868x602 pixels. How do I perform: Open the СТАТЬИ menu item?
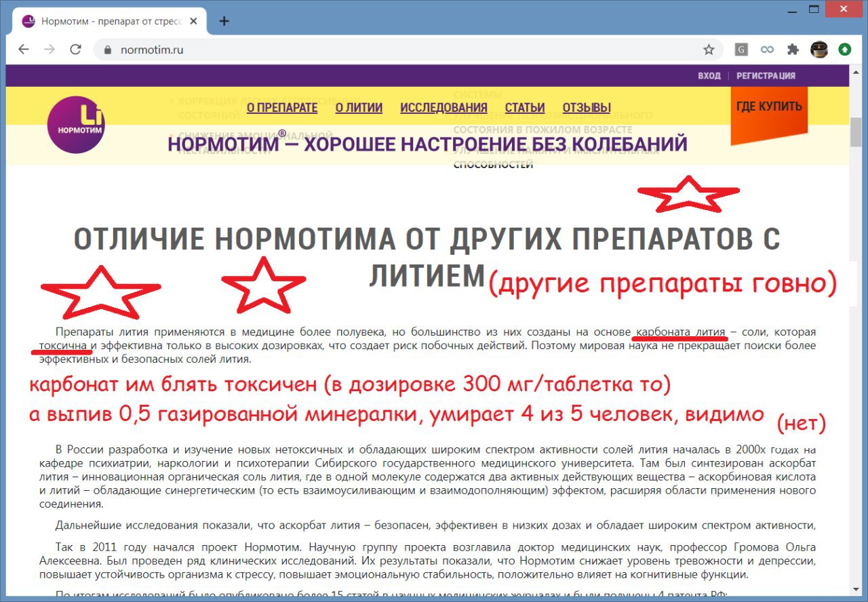[525, 108]
